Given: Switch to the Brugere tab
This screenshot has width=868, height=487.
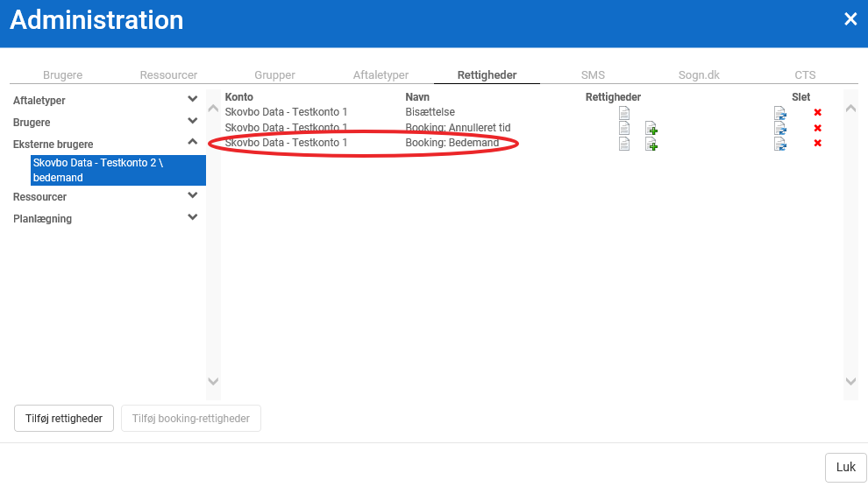Looking at the screenshot, I should [x=62, y=74].
